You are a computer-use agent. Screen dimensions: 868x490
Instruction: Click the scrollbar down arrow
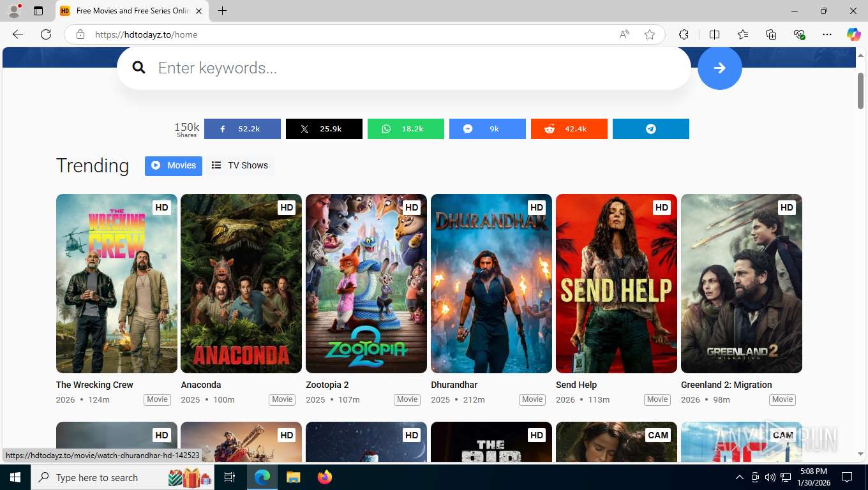[x=860, y=454]
